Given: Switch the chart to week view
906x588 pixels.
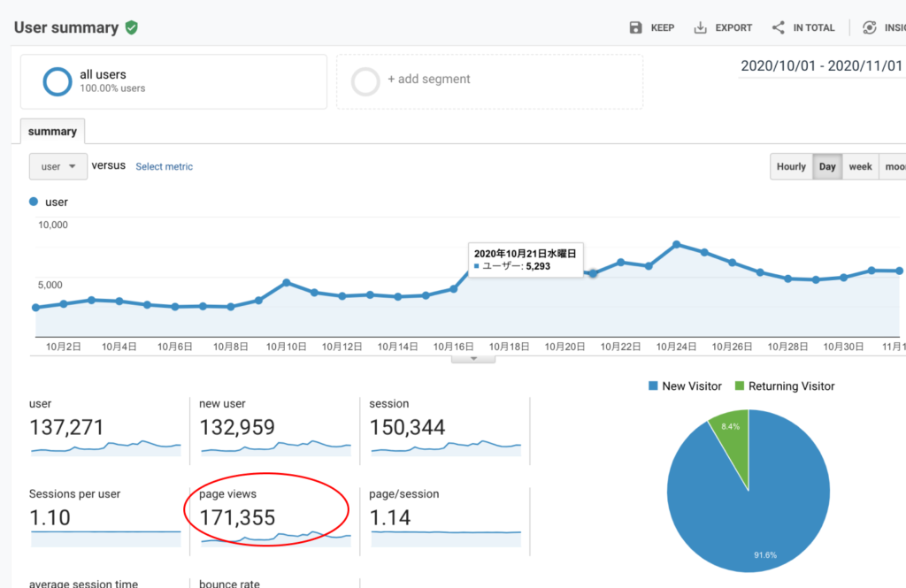Looking at the screenshot, I should pos(860,166).
